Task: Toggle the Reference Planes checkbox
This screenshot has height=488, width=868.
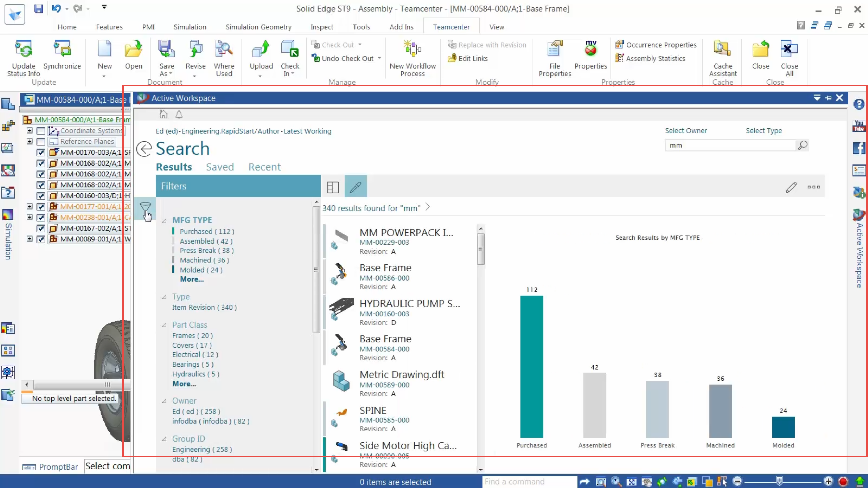Action: tap(41, 141)
